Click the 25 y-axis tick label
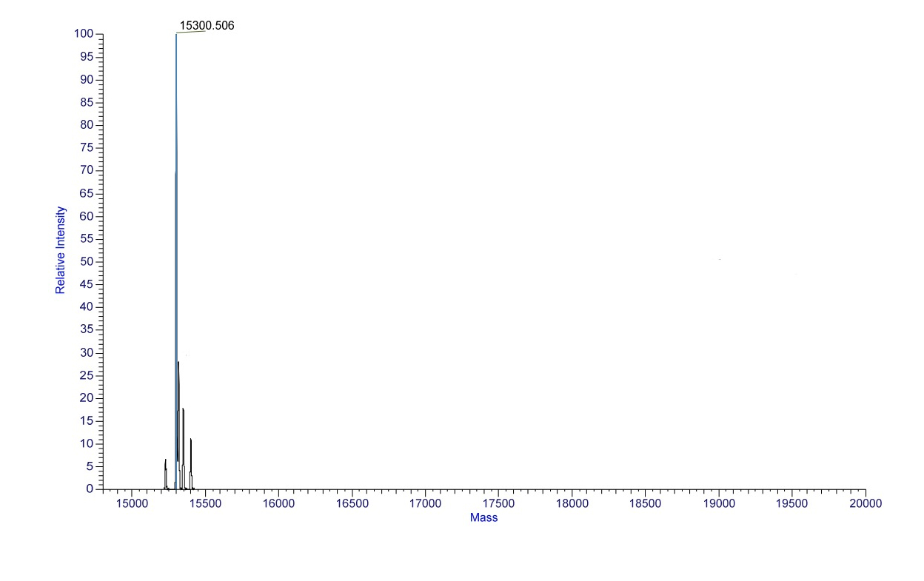The width and height of the screenshot is (924, 581). (87, 375)
